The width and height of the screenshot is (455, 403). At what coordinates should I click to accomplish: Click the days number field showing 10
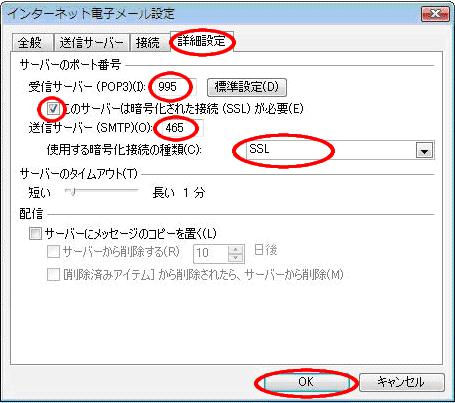click(211, 253)
